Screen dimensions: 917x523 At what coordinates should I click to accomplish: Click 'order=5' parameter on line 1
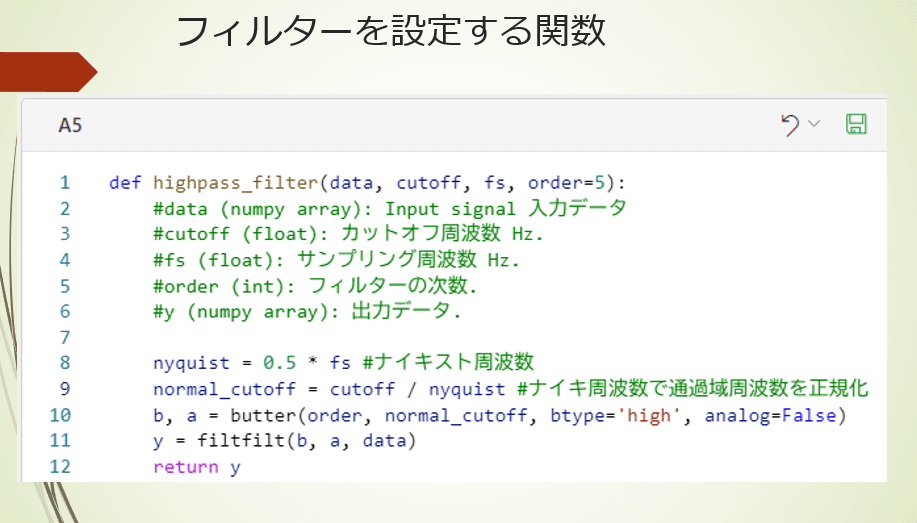pyautogui.click(x=567, y=183)
